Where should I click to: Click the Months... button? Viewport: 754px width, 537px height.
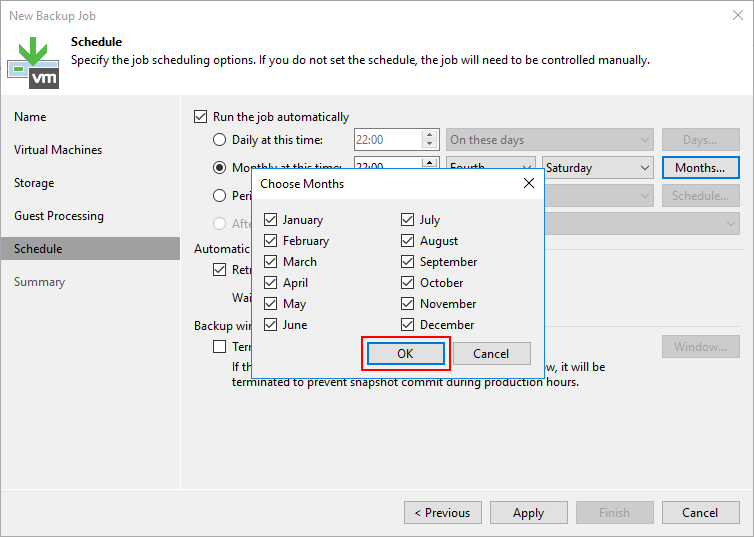pyautogui.click(x=700, y=168)
